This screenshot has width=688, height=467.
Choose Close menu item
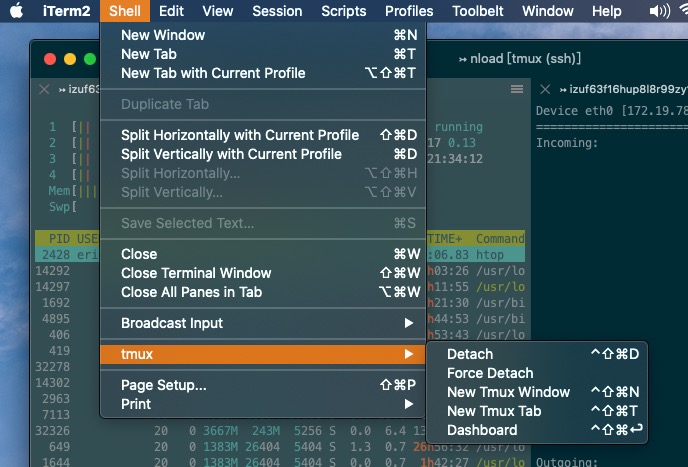pos(263,254)
